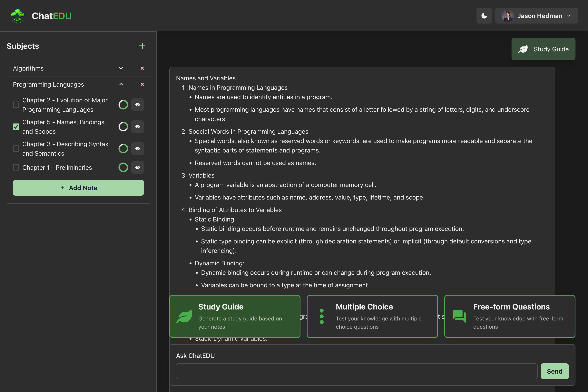
Task: Open the Jason Hedman user dropdown
Action: (536, 16)
